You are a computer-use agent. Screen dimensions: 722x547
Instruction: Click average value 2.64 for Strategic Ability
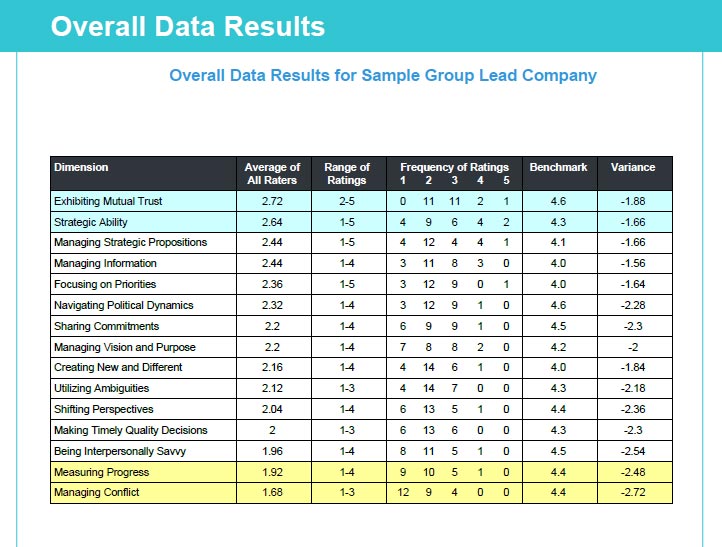click(x=272, y=222)
